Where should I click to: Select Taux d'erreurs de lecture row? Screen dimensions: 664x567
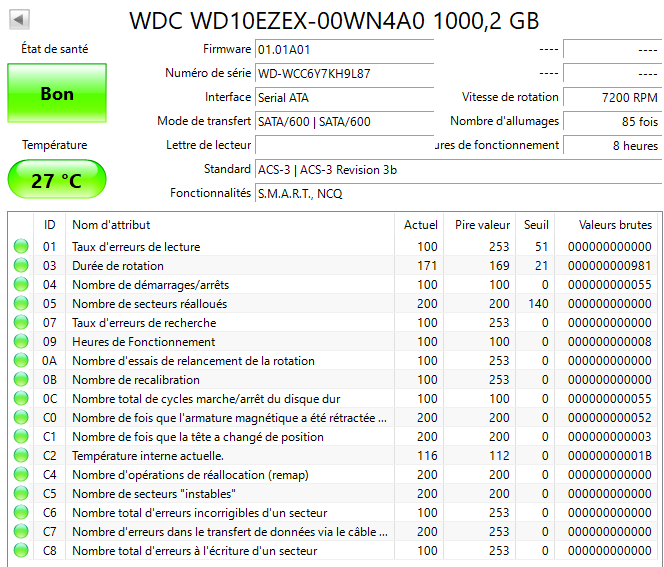coord(335,246)
